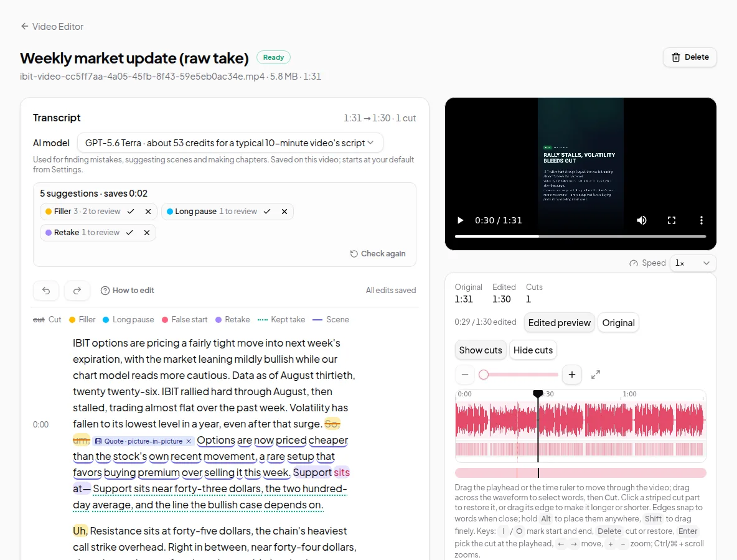The width and height of the screenshot is (737, 560).
Task: Remove the Quote picture-in-picture scene tag
Action: click(x=189, y=441)
